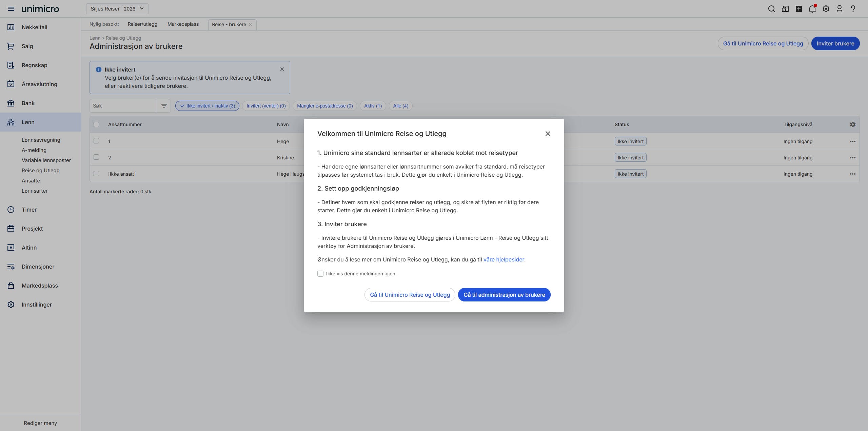Toggle the hamburger menu icon
Image resolution: width=868 pixels, height=431 pixels.
pyautogui.click(x=11, y=9)
